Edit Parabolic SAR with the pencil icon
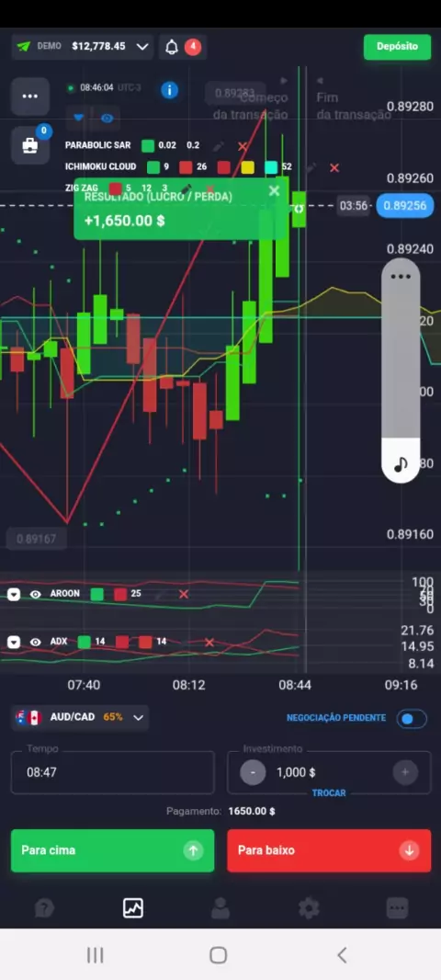 [x=218, y=146]
